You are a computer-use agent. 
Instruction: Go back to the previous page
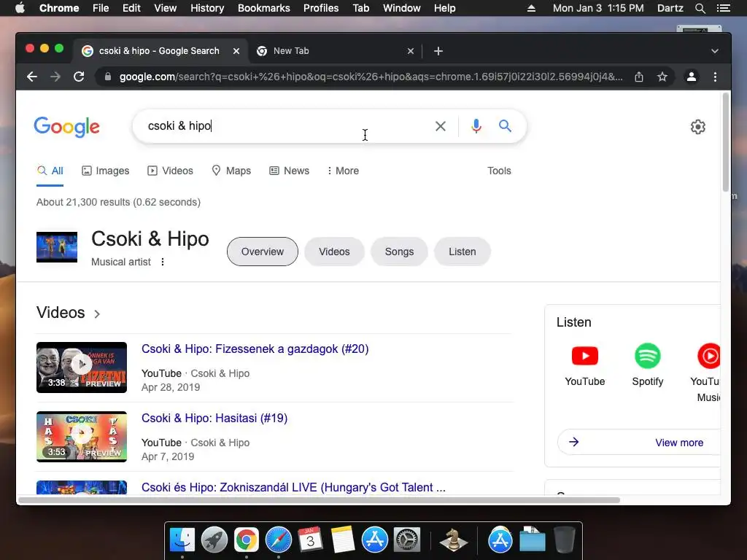click(32, 77)
